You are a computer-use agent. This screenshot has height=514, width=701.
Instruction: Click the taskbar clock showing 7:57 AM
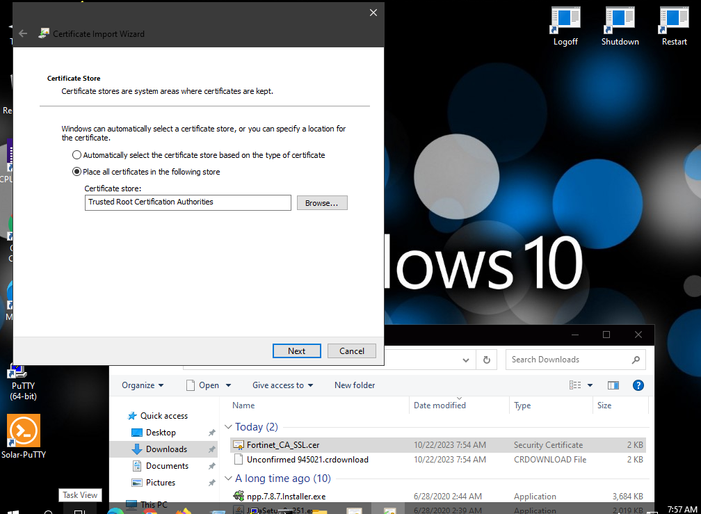click(x=682, y=509)
